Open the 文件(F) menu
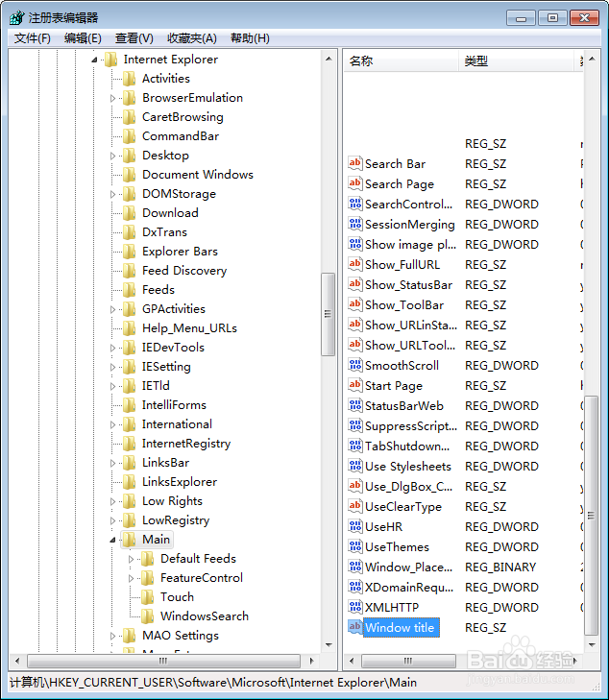The width and height of the screenshot is (609, 700). click(x=32, y=38)
